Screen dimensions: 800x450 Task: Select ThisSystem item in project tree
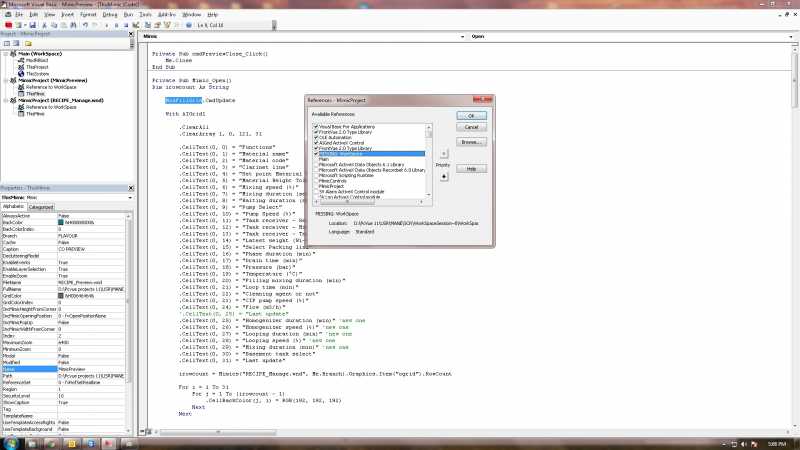click(x=38, y=74)
